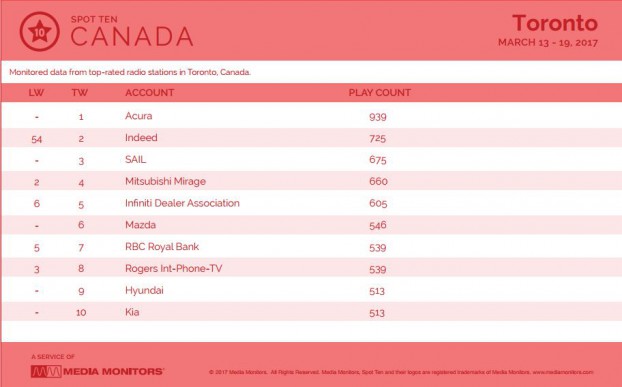Click the Toronto city title
Viewport: 622px width, 387px height.
[x=555, y=23]
